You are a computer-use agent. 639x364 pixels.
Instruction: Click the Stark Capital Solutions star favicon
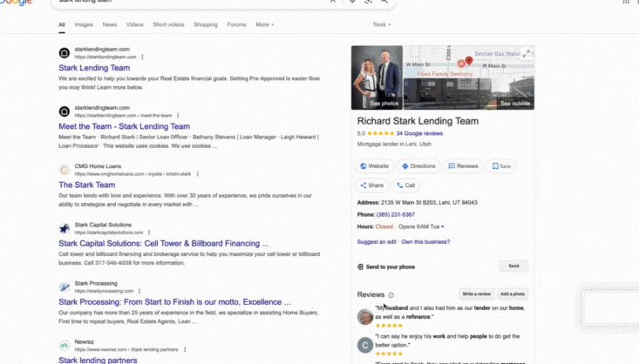point(64,228)
